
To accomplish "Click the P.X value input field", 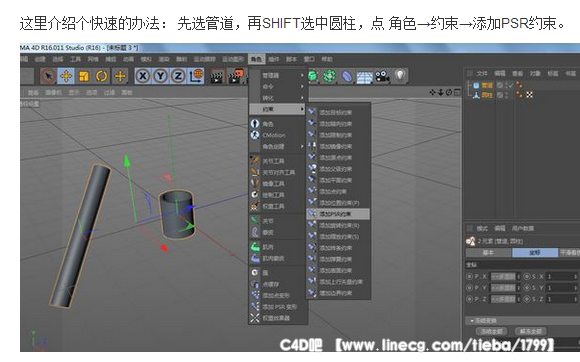I will pos(503,277).
